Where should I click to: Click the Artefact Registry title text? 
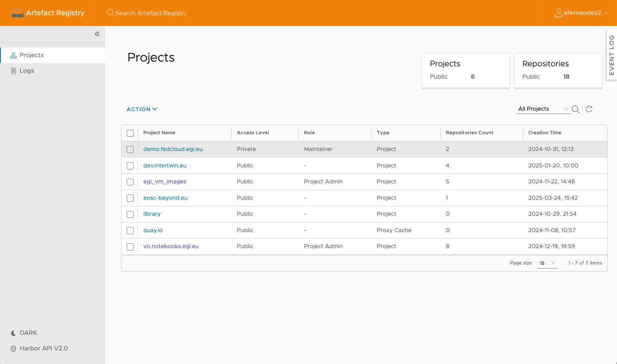coord(55,13)
